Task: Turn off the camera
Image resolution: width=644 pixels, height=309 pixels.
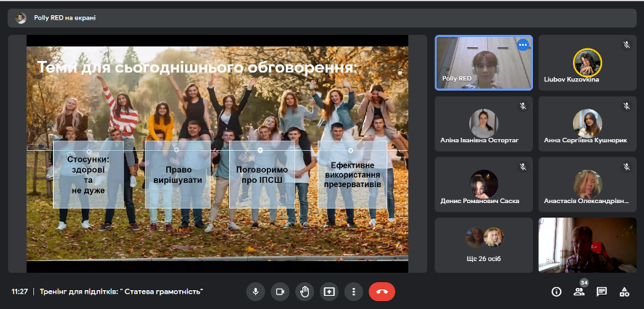Action: point(279,292)
